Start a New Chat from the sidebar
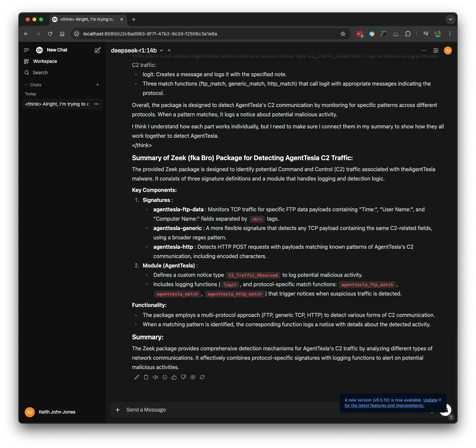The width and height of the screenshot is (476, 448). click(57, 50)
